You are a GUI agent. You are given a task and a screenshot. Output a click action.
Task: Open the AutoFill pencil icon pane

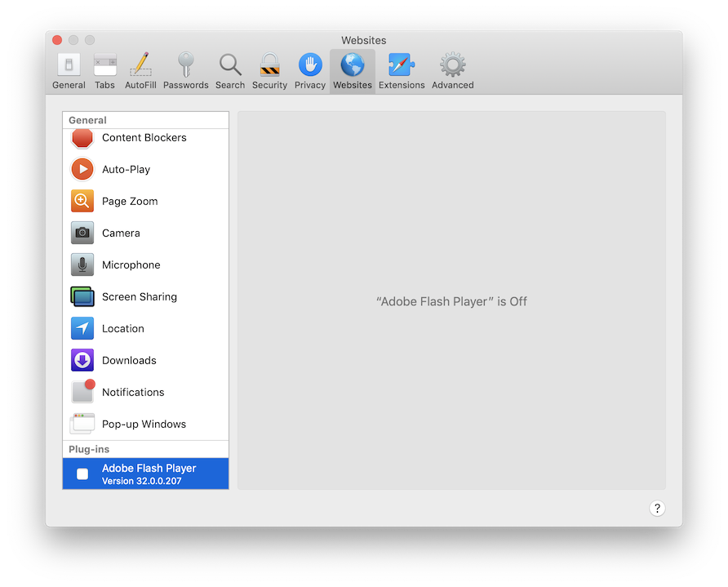140,71
